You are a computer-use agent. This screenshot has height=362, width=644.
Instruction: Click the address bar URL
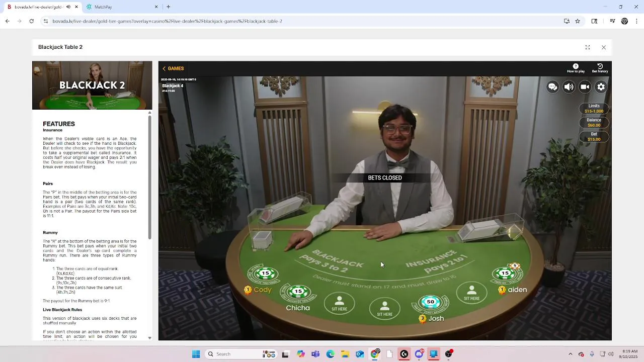click(167, 21)
